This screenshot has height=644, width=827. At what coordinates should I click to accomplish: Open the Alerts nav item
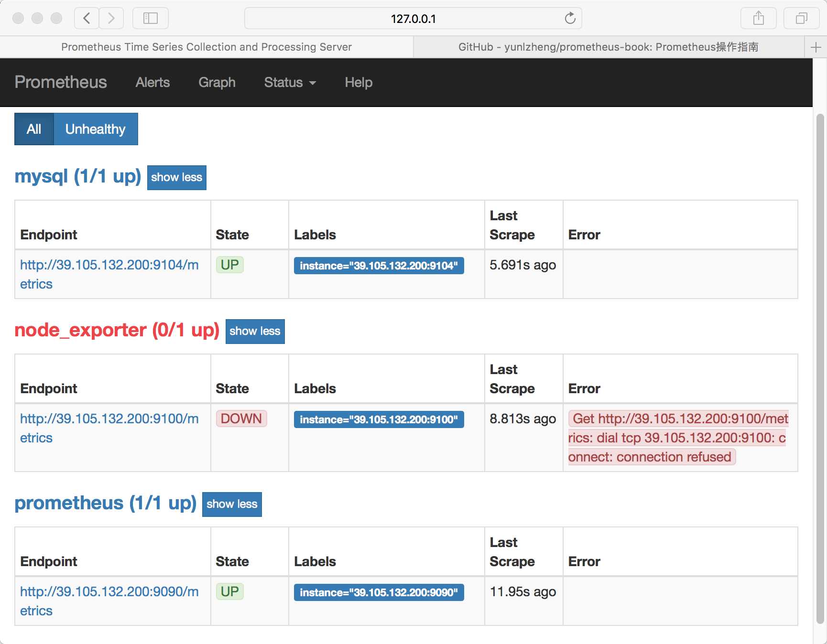pyautogui.click(x=152, y=82)
